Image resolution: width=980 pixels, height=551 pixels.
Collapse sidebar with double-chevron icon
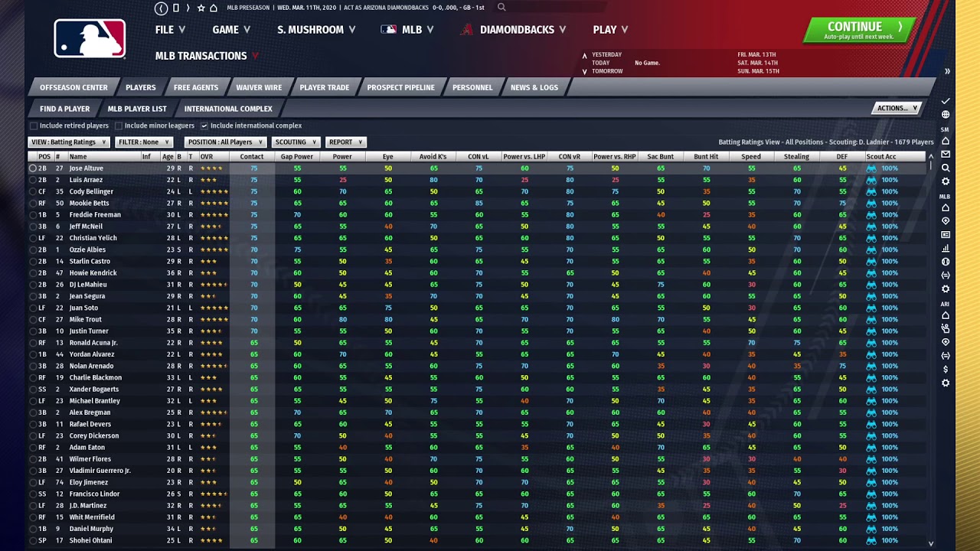947,71
